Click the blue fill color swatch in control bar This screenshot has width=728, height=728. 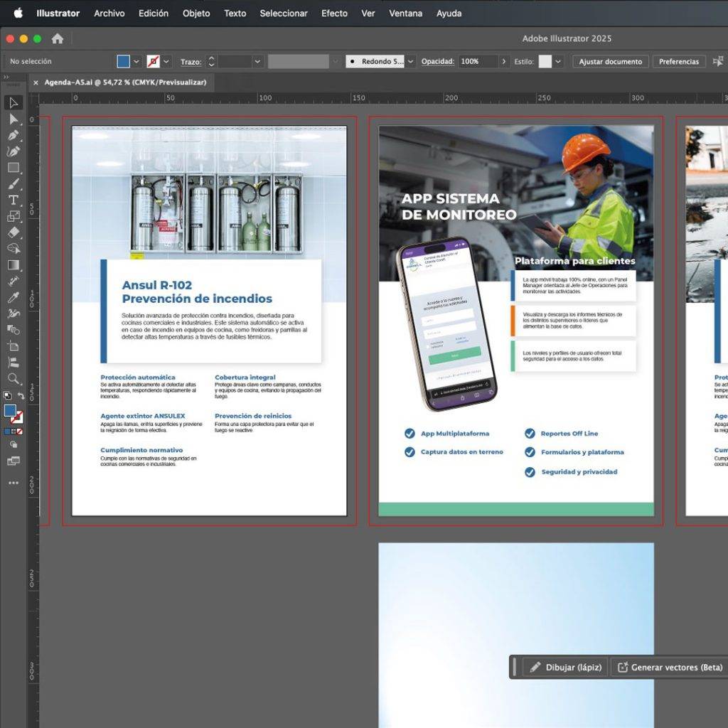(x=124, y=61)
